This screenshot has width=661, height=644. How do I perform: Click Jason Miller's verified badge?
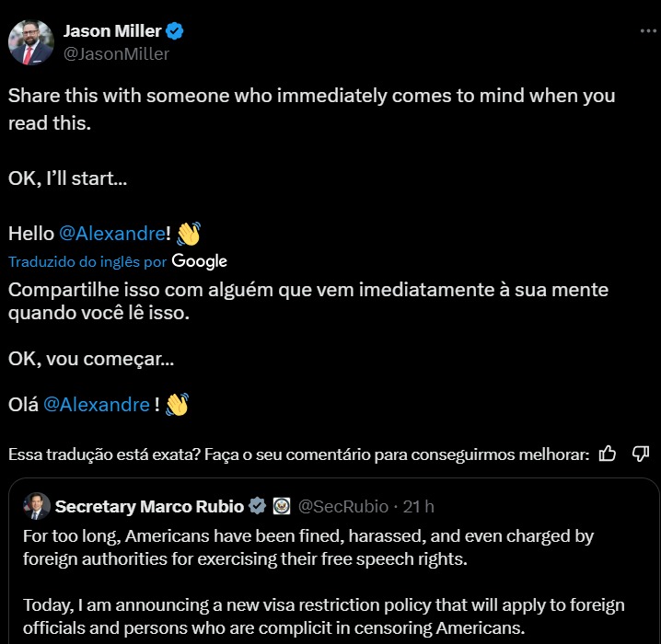(175, 30)
